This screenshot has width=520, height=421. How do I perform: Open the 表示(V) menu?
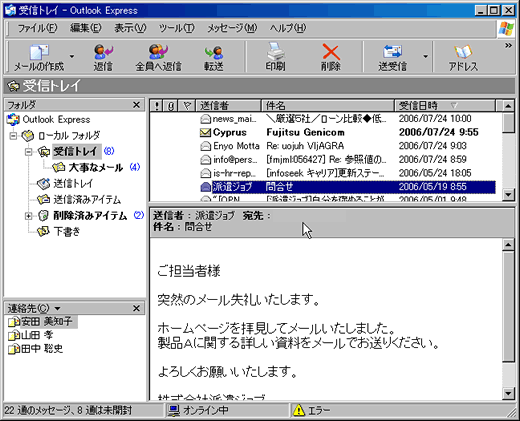[130, 28]
